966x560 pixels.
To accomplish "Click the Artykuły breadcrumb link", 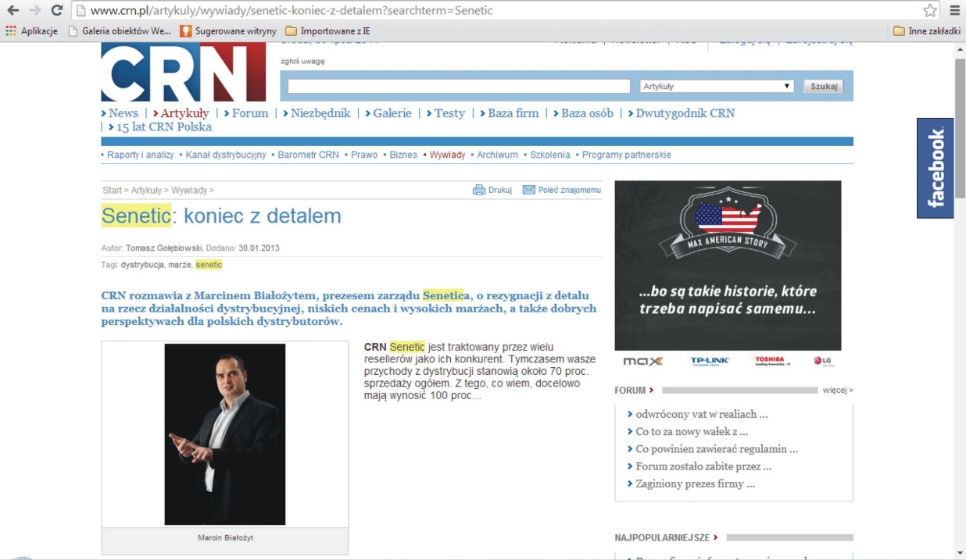I will coord(146,191).
